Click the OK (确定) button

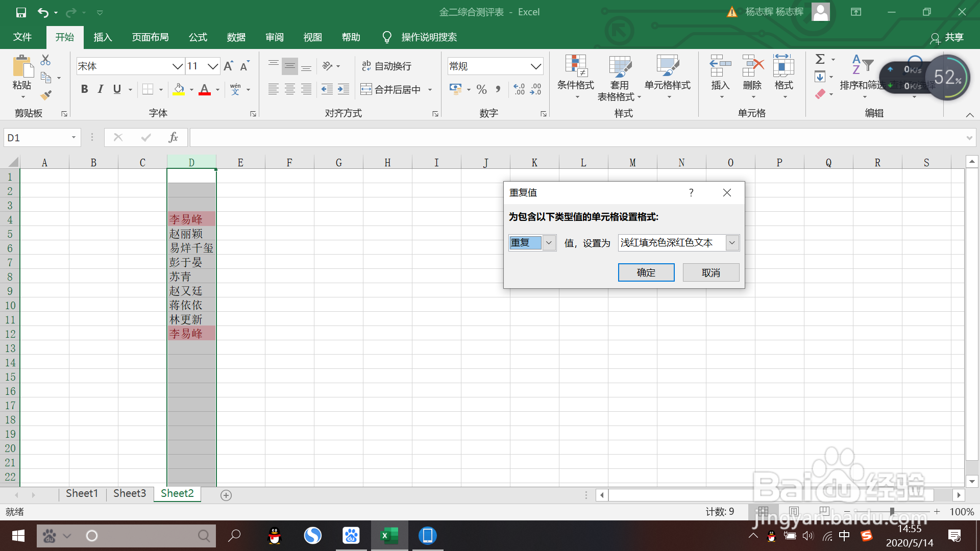pyautogui.click(x=646, y=272)
